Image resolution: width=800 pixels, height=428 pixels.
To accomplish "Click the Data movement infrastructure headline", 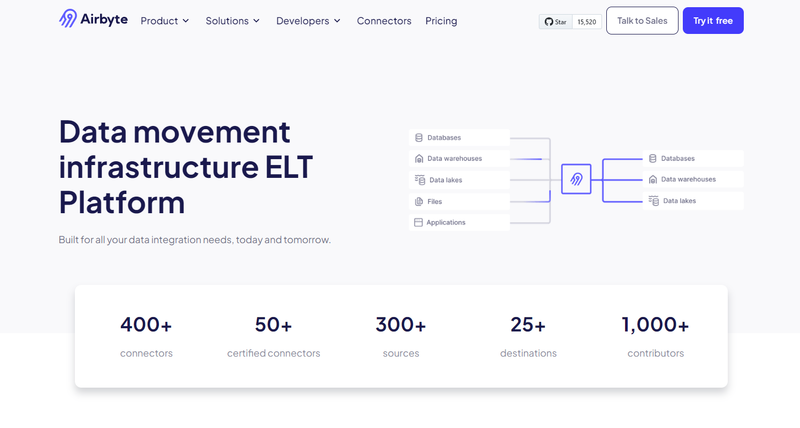I will tap(186, 167).
